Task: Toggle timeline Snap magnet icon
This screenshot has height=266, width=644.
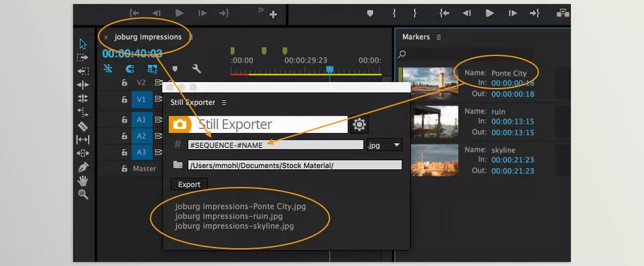Action: coord(129,69)
